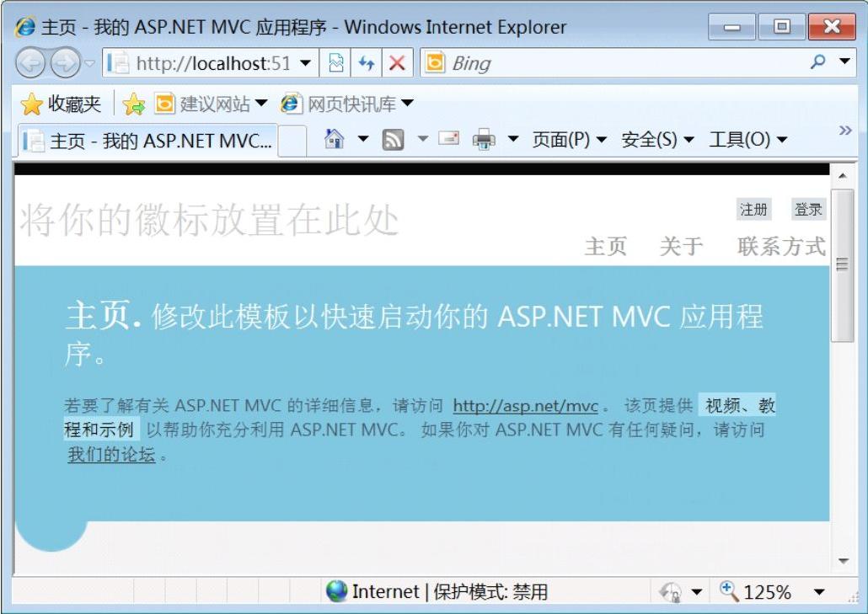
Task: Expand the address bar URL history dropdown
Action: coord(306,64)
